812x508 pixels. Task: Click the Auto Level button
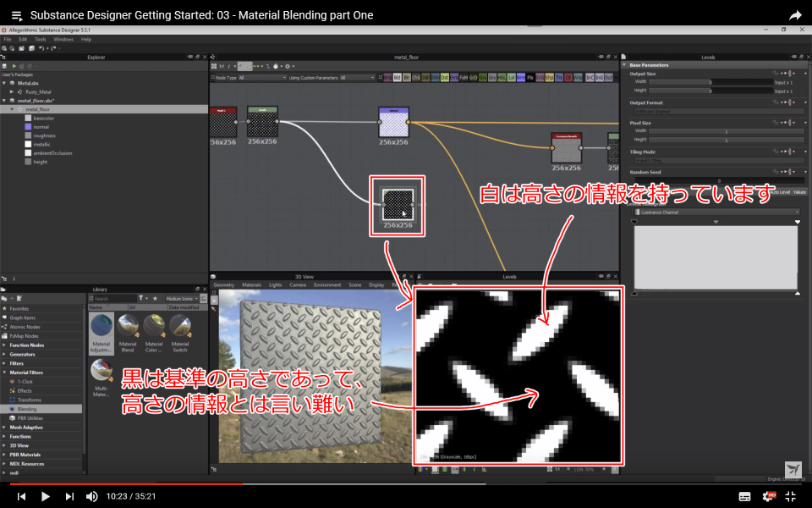click(779, 192)
